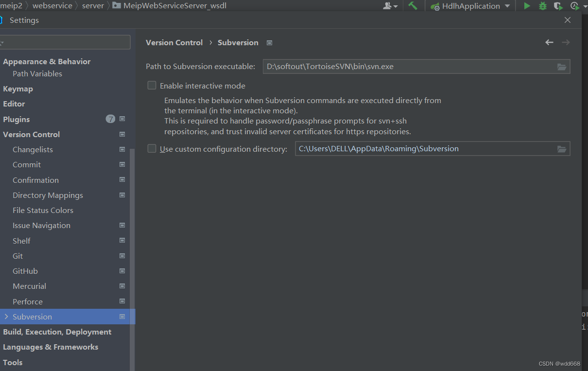Viewport: 588px width, 371px height.
Task: Close the Settings dialog
Action: pyautogui.click(x=567, y=20)
